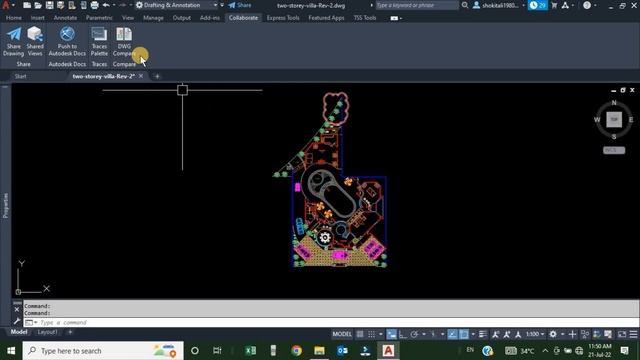Toggle Polar Tracking in status bar
Screen dimensions: 640x360
(414, 334)
